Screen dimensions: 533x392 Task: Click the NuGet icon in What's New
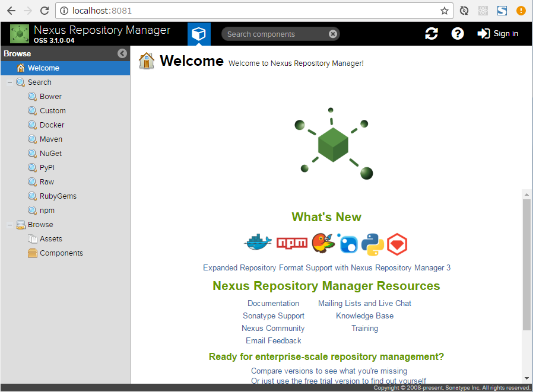point(348,243)
